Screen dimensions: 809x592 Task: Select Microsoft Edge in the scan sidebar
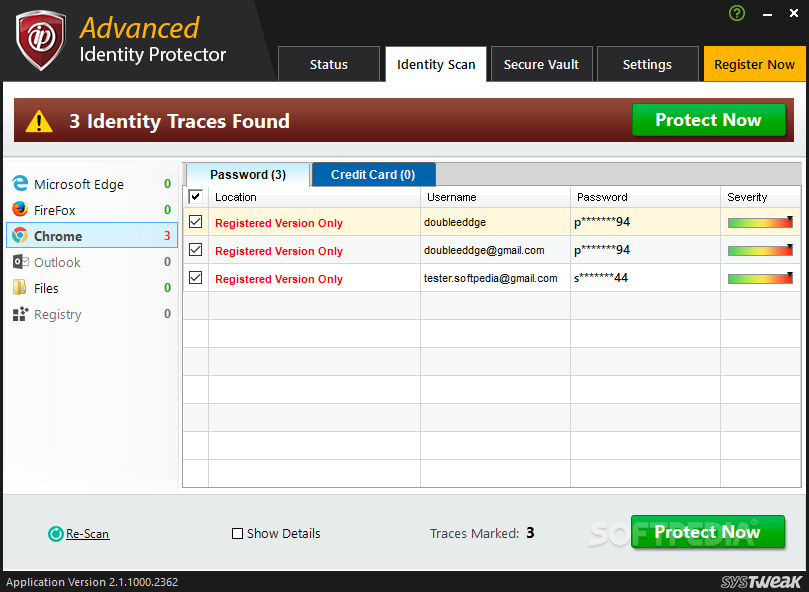coord(75,184)
